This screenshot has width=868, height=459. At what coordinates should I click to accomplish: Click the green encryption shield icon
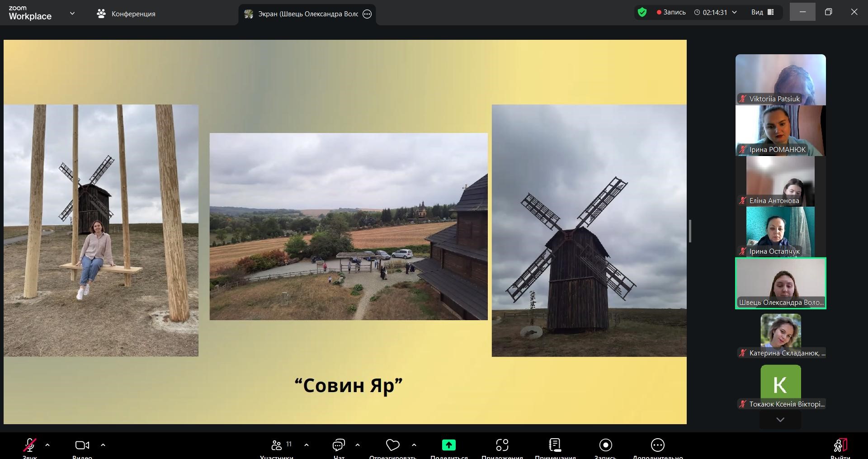(642, 12)
